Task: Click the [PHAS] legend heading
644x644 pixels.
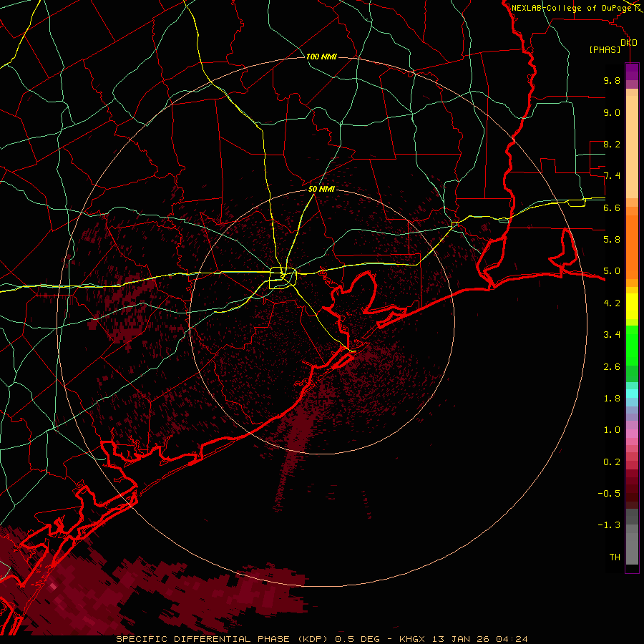Action: click(x=605, y=50)
